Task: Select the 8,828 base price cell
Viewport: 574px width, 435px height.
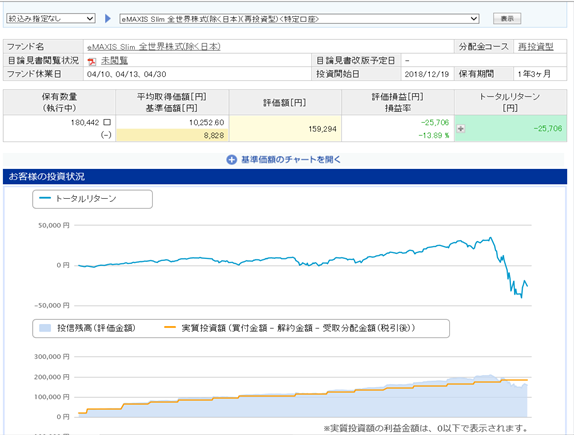Action: point(172,135)
